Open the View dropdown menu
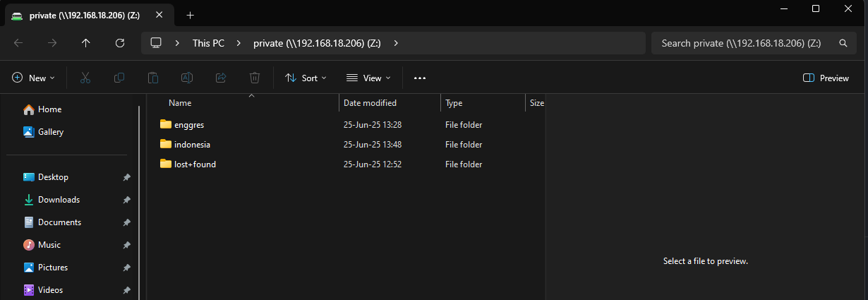Viewport: 868px width, 300px height. point(368,78)
